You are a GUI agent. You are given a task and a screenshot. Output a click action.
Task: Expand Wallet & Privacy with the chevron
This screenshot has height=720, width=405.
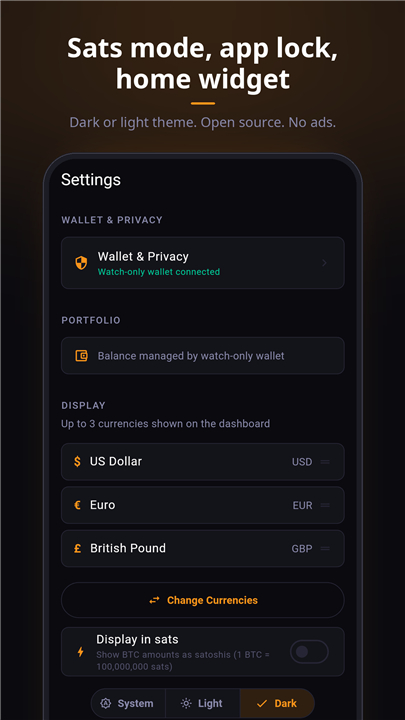(324, 263)
